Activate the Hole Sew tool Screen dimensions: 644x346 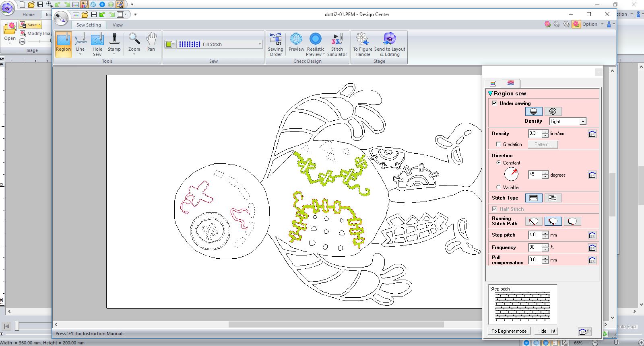(x=97, y=44)
